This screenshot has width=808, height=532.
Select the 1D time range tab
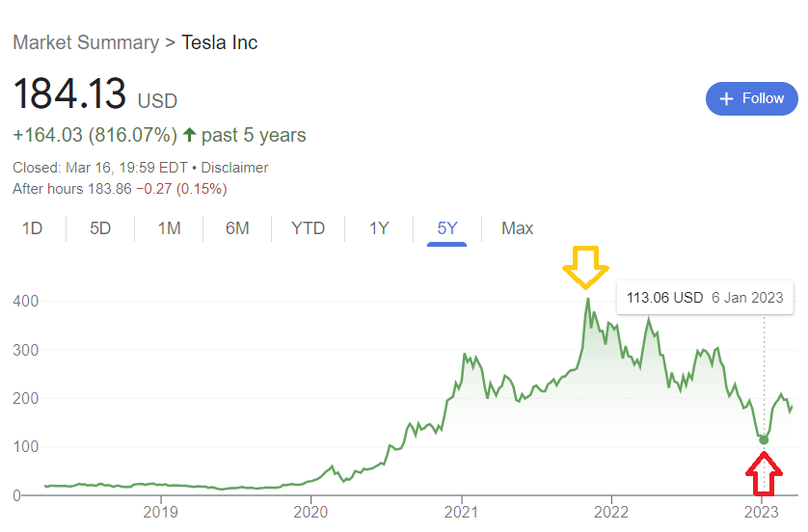click(x=33, y=228)
